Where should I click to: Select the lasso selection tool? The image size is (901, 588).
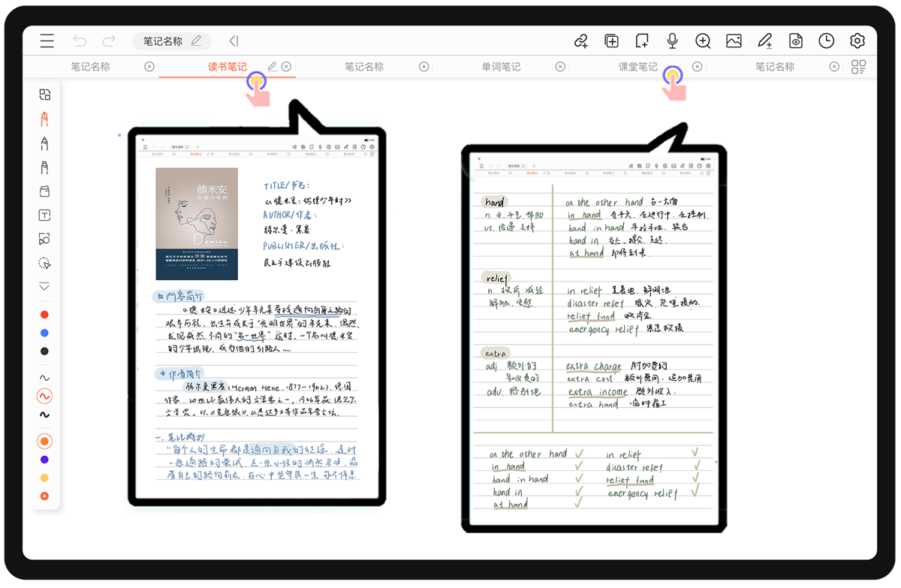pyautogui.click(x=44, y=264)
